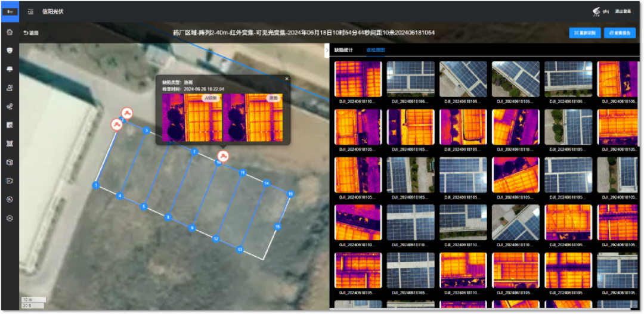Collapse the right image panel with arrow
The width and height of the screenshot is (644, 314).
[x=326, y=50]
